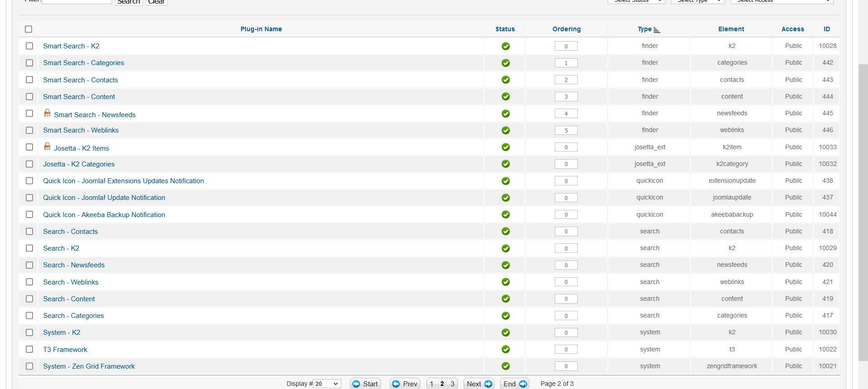Viewport: 868px width, 389px height.
Task: Check the Quick Icon - Akeeba Backup Notification row
Action: click(29, 214)
